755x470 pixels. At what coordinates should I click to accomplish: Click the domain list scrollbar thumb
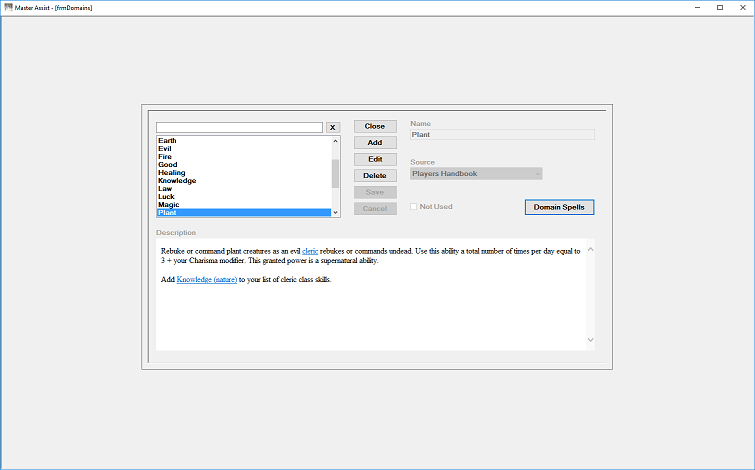tap(336, 173)
